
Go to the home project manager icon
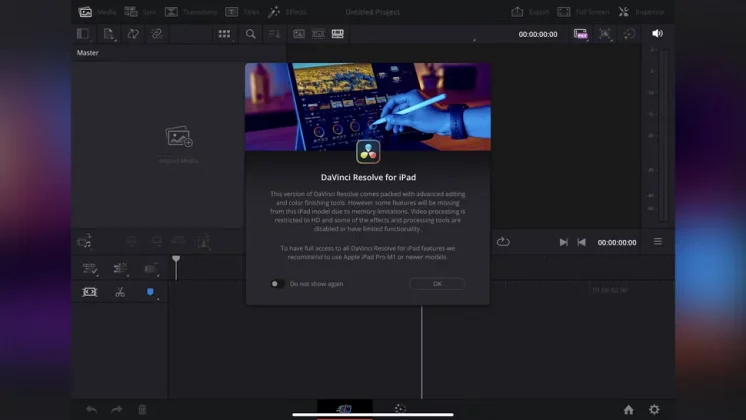click(x=628, y=409)
